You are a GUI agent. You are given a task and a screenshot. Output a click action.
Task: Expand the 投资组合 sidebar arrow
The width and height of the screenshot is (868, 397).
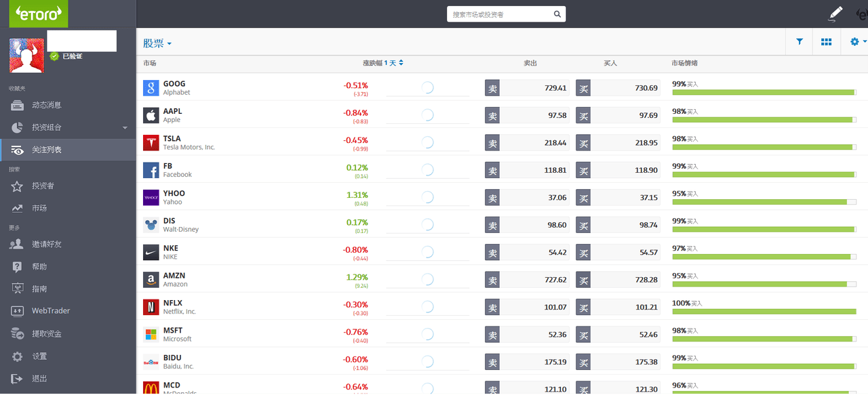[125, 127]
